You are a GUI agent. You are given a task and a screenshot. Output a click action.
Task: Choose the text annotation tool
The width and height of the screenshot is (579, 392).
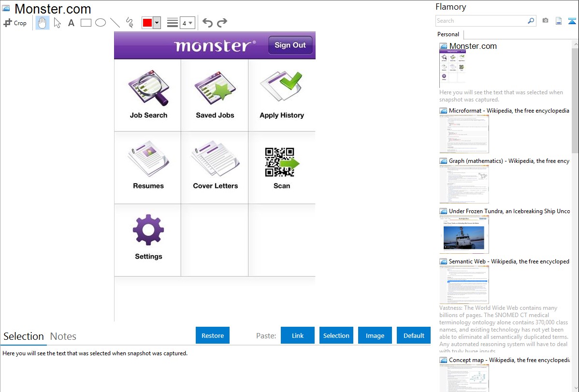coord(71,23)
